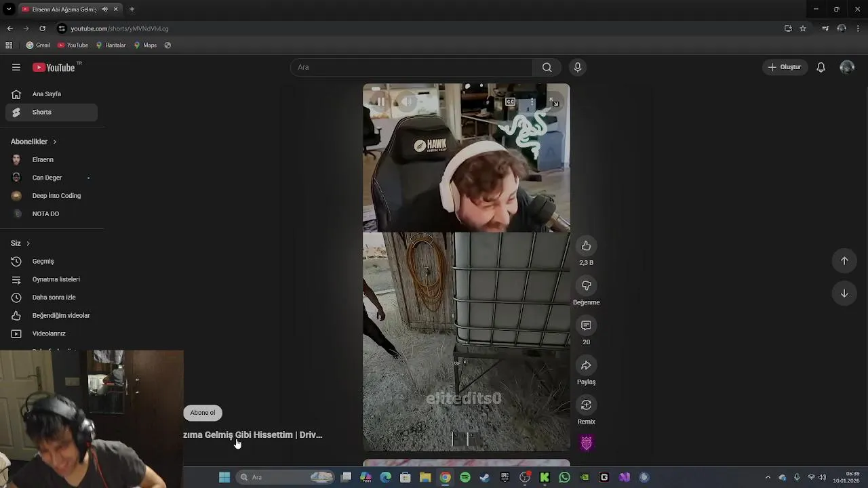The width and height of the screenshot is (868, 488).
Task: Open the Chrome apps grid shortcut
Action: 9,45
